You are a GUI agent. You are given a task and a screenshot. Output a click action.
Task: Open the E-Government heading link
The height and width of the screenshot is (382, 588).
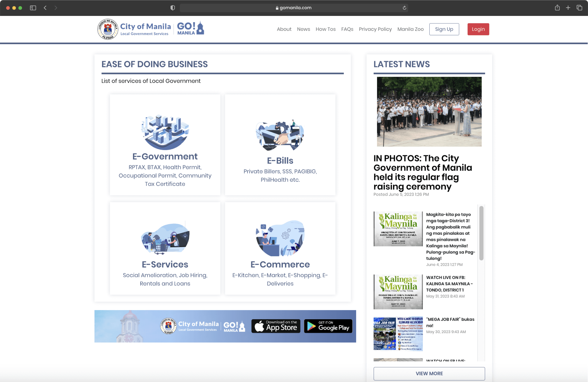[x=165, y=156]
